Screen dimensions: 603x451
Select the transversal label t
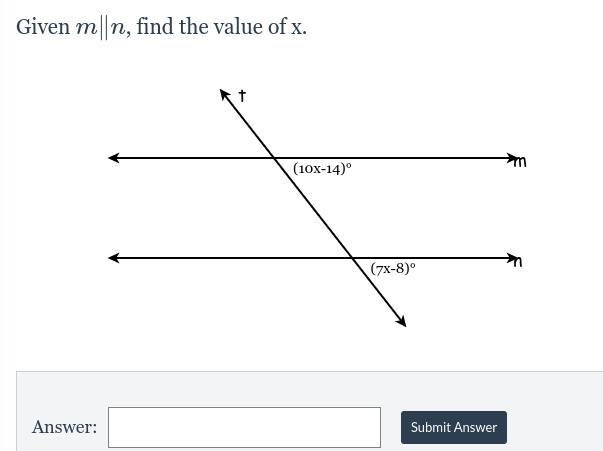pyautogui.click(x=242, y=96)
